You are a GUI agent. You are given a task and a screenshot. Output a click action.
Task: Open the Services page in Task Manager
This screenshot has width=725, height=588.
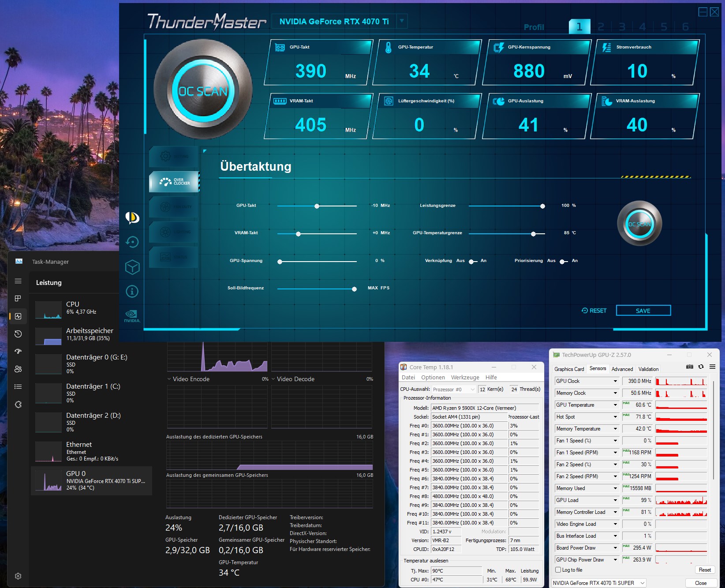[x=18, y=404]
